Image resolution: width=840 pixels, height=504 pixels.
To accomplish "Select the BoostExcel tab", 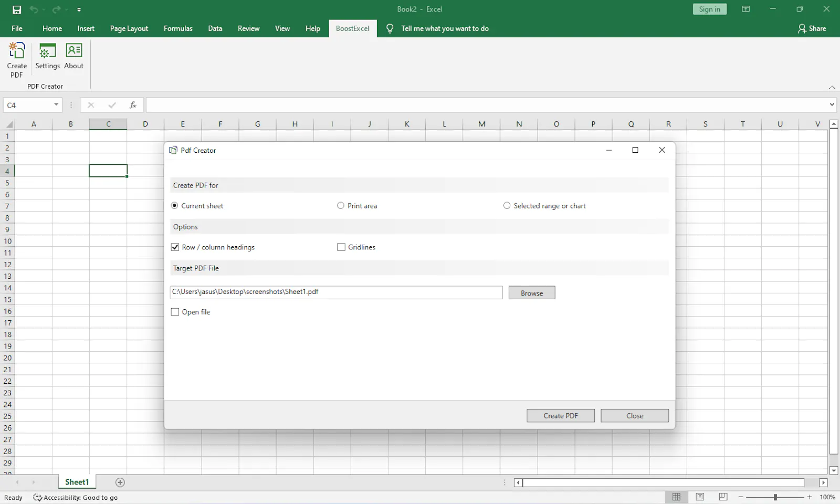I will point(352,28).
